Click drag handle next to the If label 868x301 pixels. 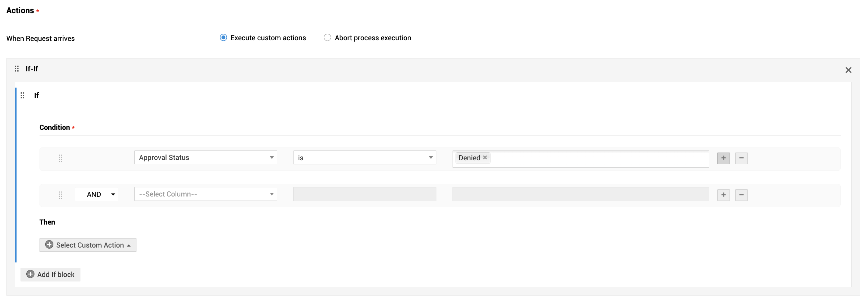[23, 95]
